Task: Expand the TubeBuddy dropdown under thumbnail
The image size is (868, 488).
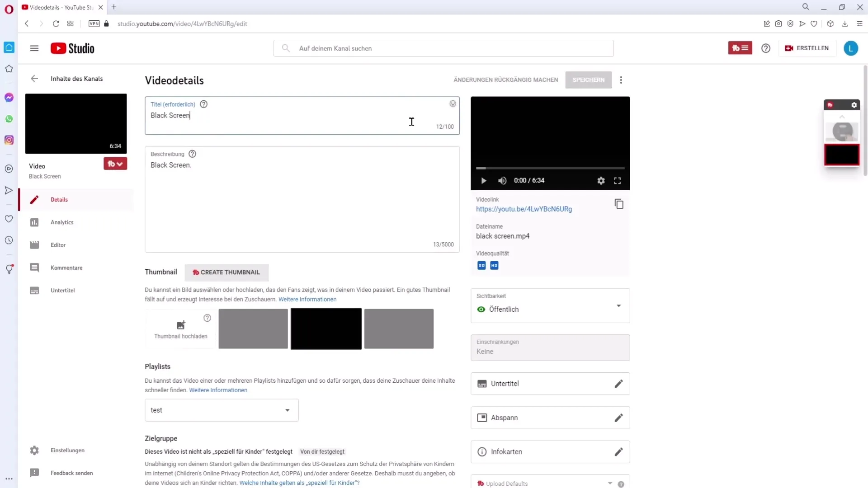Action: 115,164
